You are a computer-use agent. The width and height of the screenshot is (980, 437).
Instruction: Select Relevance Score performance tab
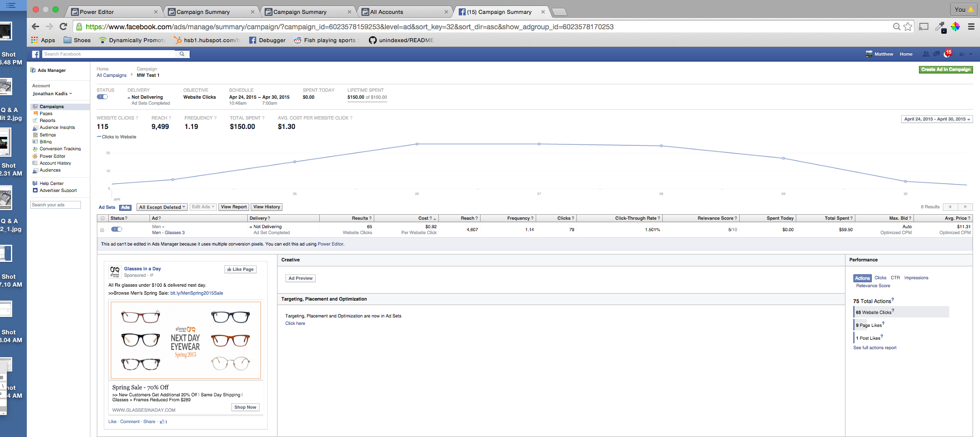pos(873,286)
